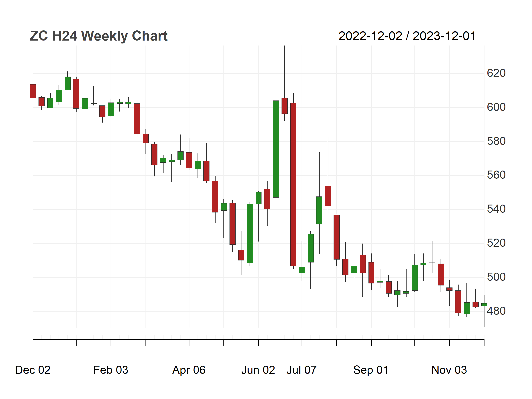Click the first red candle at Dec 02

pos(33,91)
